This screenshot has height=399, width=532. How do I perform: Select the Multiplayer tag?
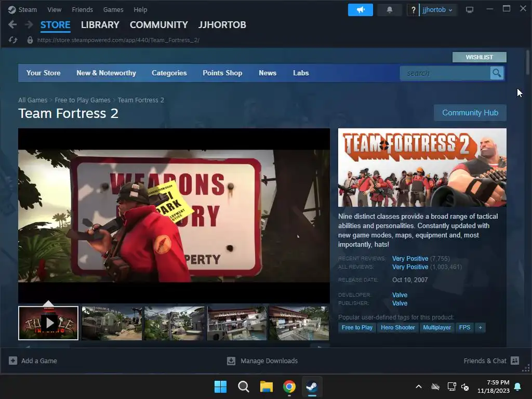[437, 327]
